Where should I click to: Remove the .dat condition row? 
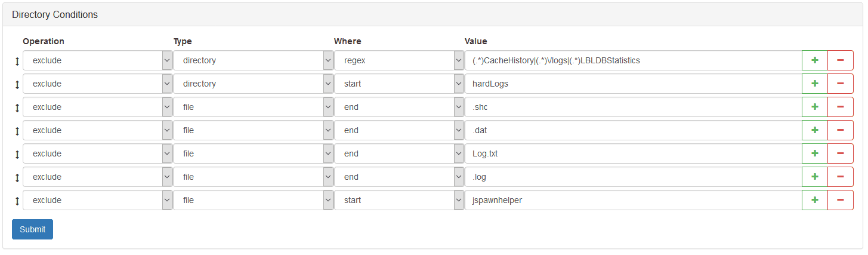[841, 130]
